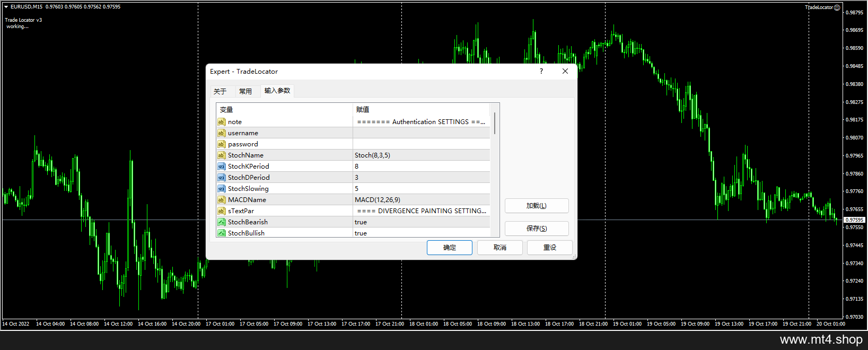The image size is (868, 350).
Task: Select the StochSlowing value 5
Action: point(422,189)
